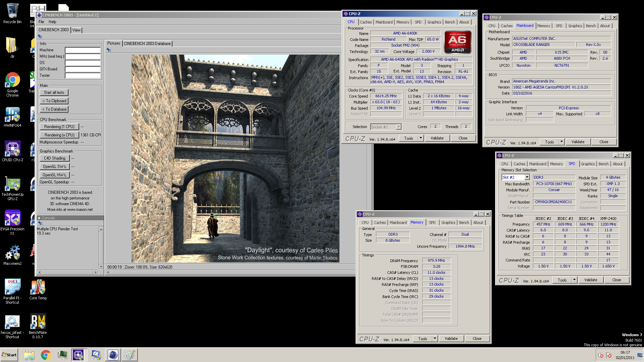Open the File menu in CINEBENCH
Screen dimensions: 644x362
41,22
